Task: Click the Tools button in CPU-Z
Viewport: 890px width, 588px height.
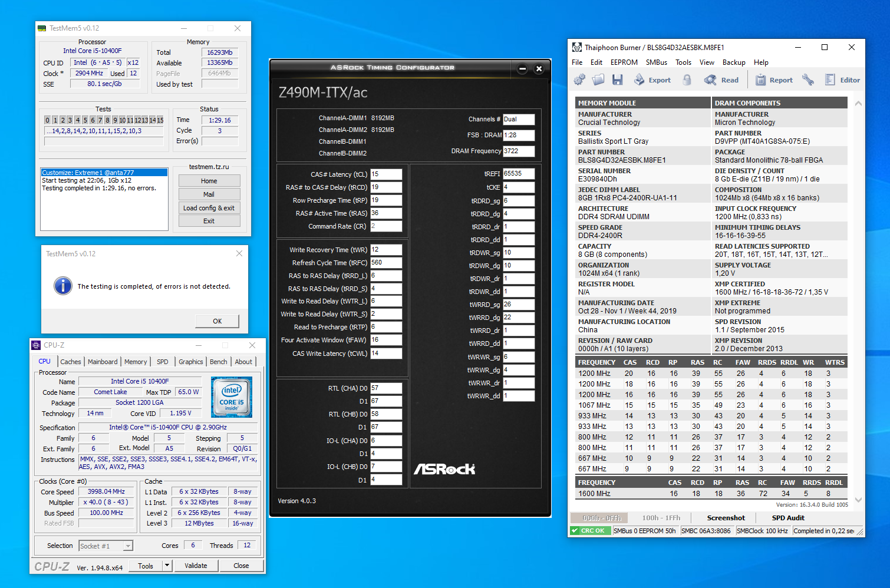Action: (146, 566)
